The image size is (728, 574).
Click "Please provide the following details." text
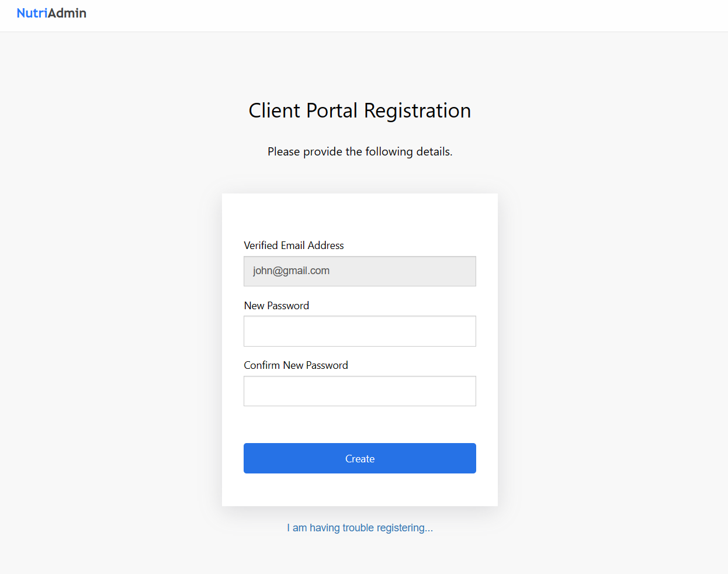[x=359, y=151]
